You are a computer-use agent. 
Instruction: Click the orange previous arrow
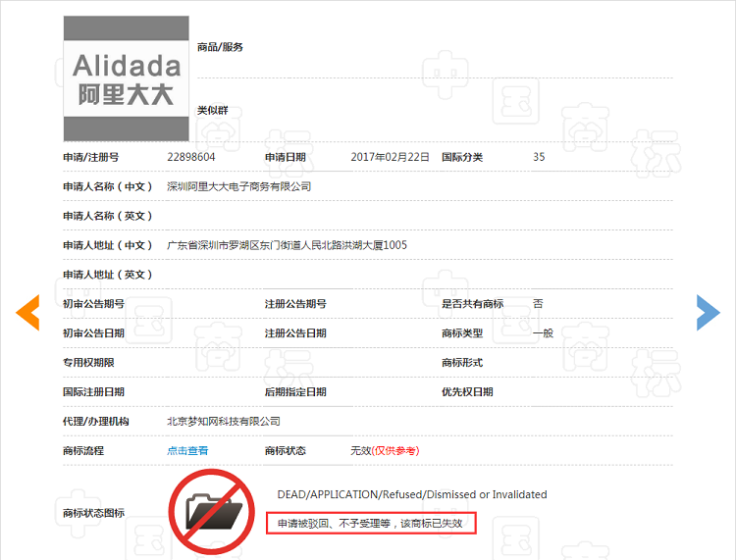[27, 312]
